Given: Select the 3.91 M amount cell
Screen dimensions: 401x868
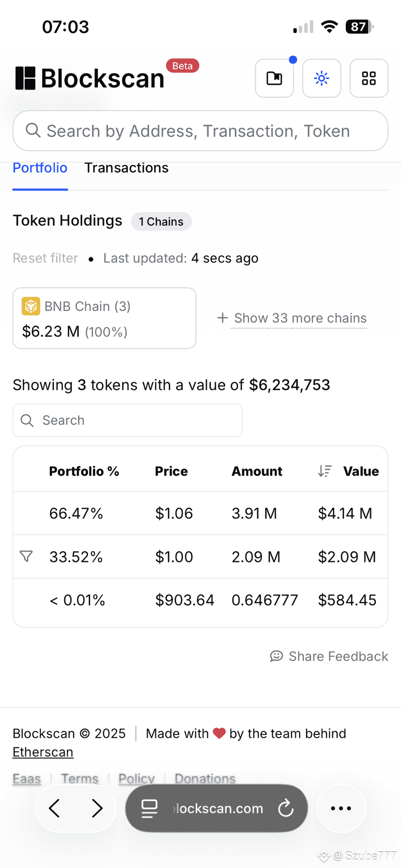Looking at the screenshot, I should [254, 513].
